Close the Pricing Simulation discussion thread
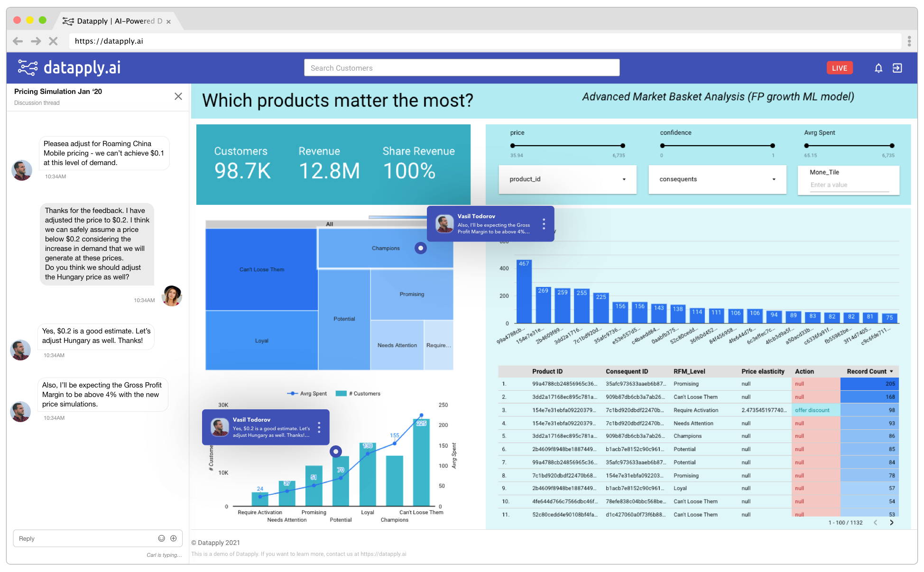The image size is (924, 572). tap(178, 96)
